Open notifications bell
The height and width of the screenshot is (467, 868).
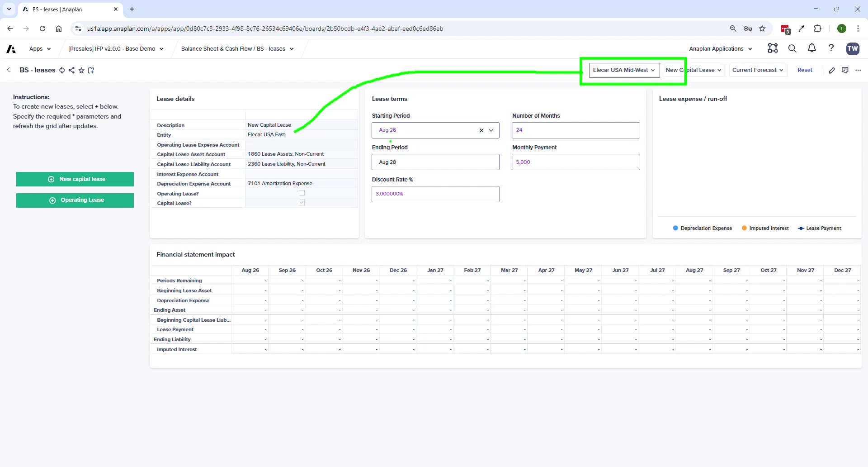[x=811, y=48]
